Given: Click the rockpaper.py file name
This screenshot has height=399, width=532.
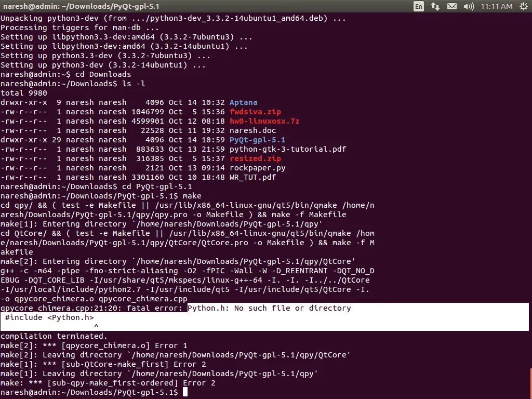Looking at the screenshot, I should pyautogui.click(x=257, y=168).
